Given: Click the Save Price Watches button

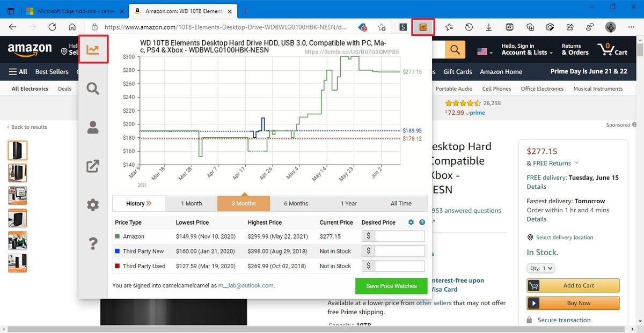Looking at the screenshot, I should tap(391, 286).
